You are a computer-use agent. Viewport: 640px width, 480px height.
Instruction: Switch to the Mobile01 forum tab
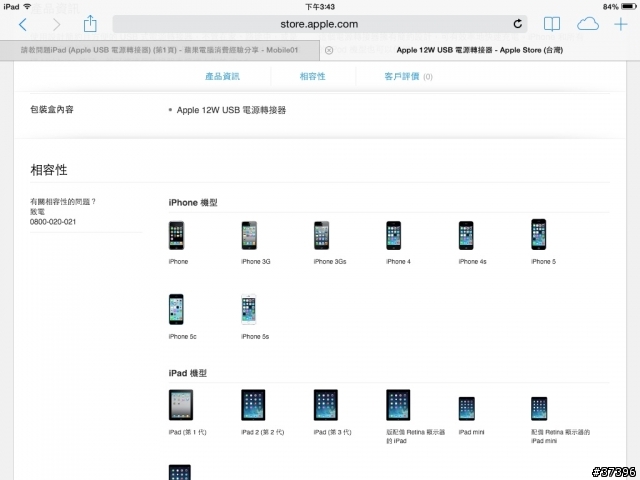click(x=160, y=50)
